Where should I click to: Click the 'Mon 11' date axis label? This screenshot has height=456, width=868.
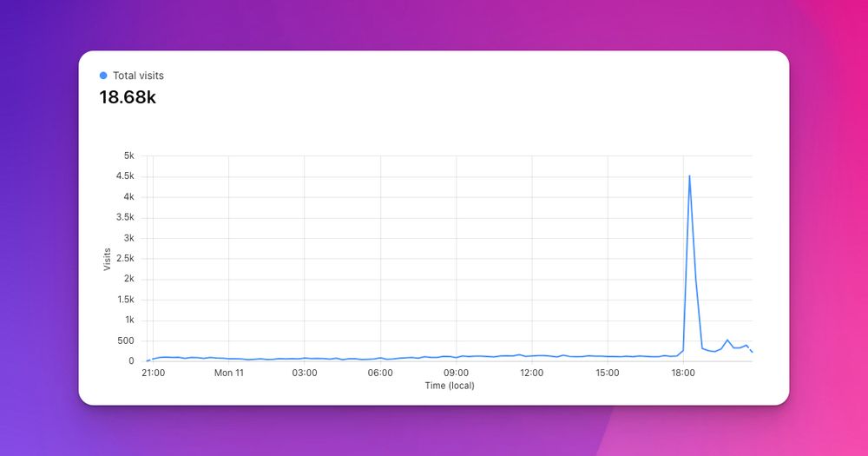(x=229, y=373)
